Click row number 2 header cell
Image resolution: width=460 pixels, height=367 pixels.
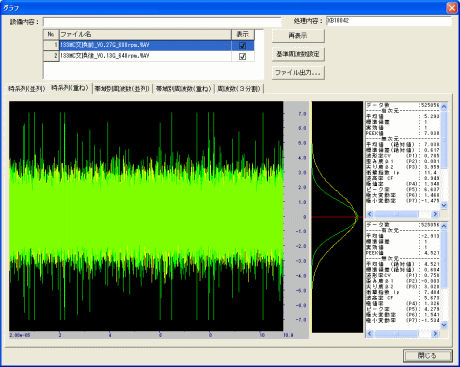click(51, 56)
